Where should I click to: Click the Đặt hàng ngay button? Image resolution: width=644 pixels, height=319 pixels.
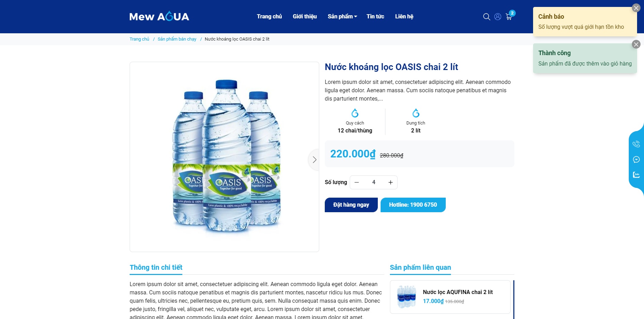(x=351, y=205)
